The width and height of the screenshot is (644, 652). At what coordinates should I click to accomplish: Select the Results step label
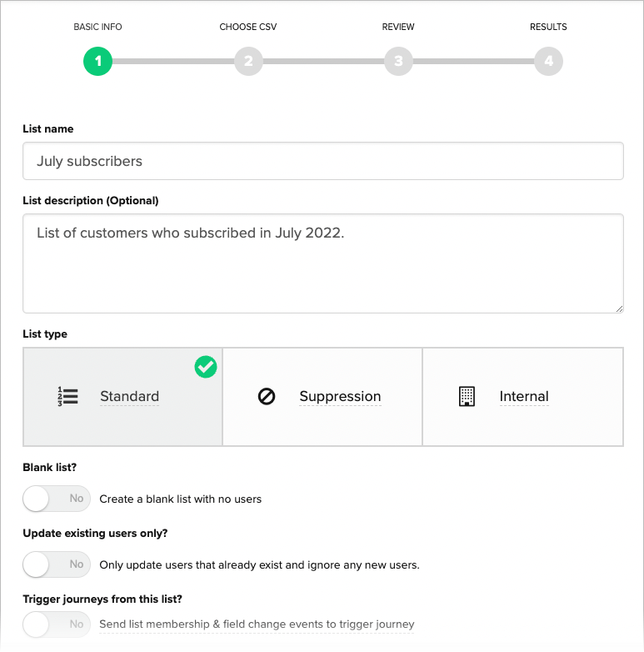548,27
